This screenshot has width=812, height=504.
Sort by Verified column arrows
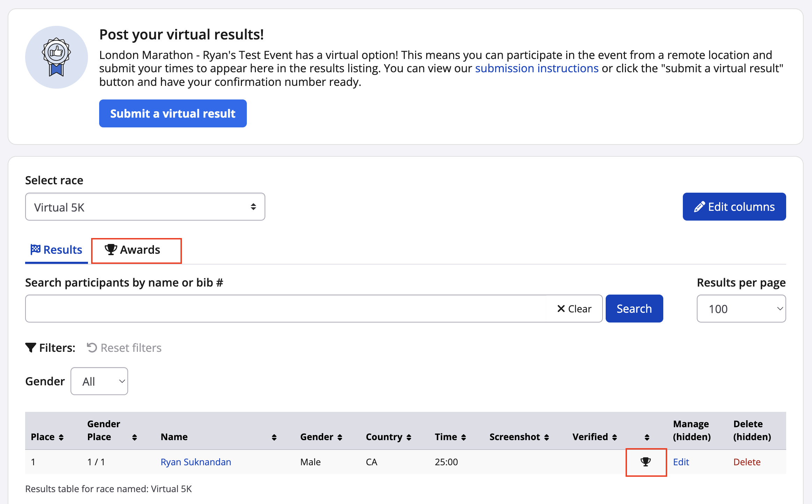(x=614, y=437)
